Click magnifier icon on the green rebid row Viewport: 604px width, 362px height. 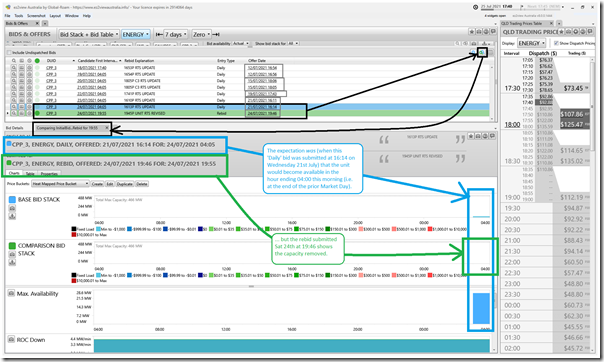(x=13, y=113)
